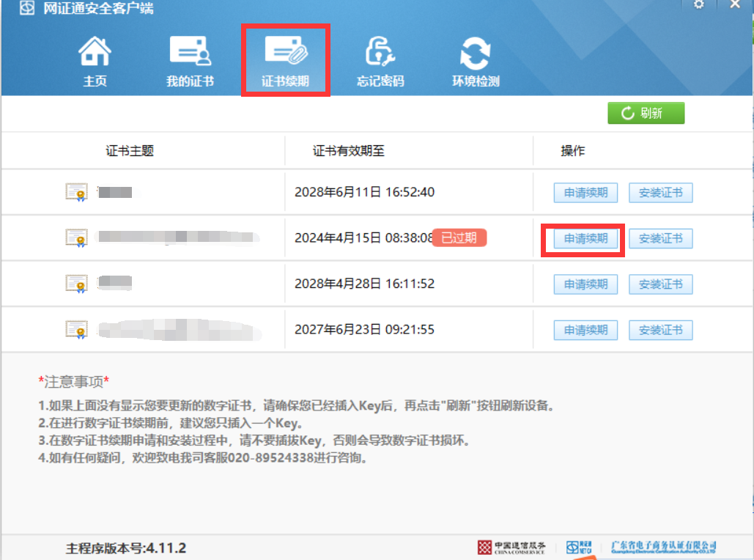
Task: Click the 证书主题 column header
Action: (130, 151)
